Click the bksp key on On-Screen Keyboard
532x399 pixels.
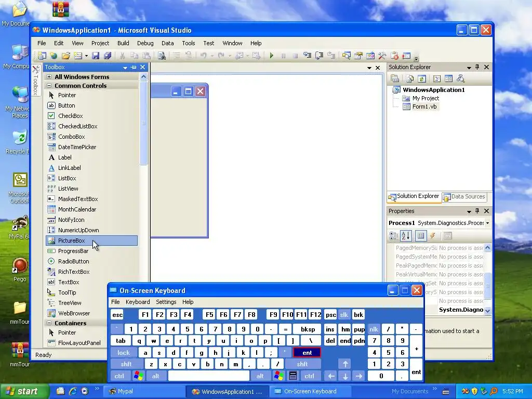308,329
